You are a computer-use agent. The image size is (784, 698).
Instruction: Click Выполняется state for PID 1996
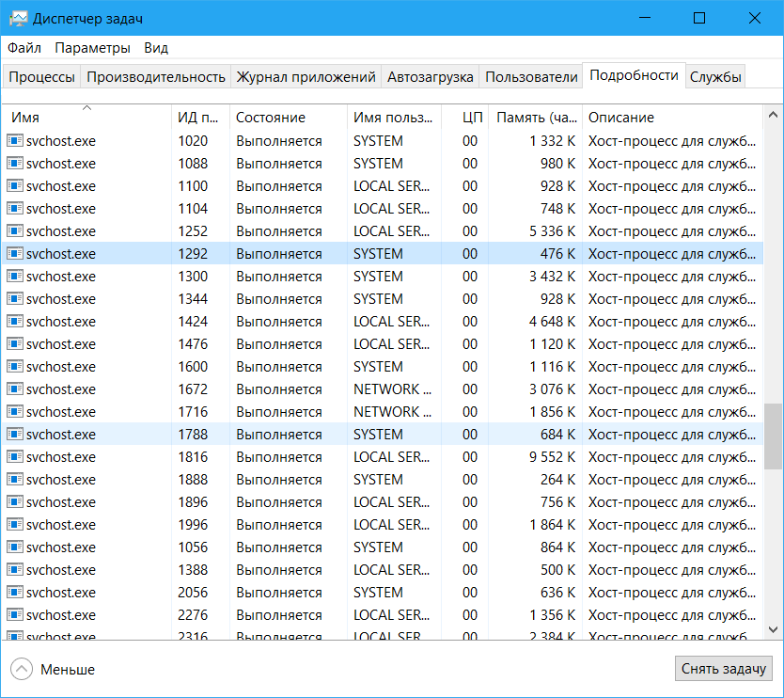point(279,524)
